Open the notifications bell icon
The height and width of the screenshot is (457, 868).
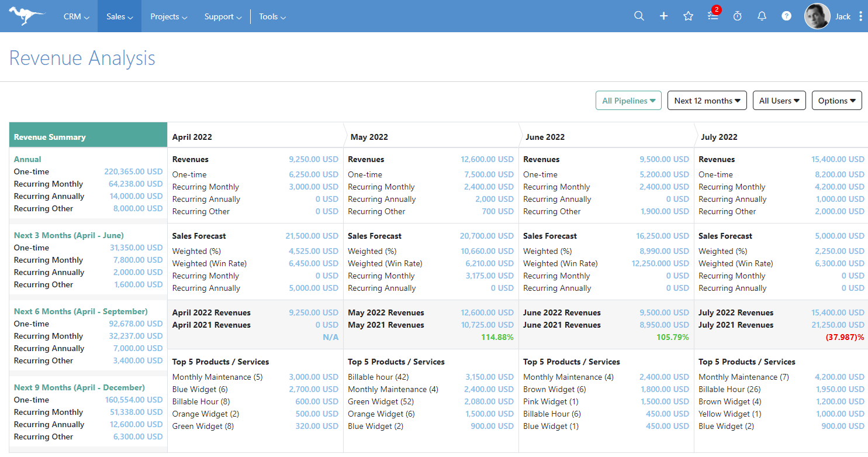(762, 16)
